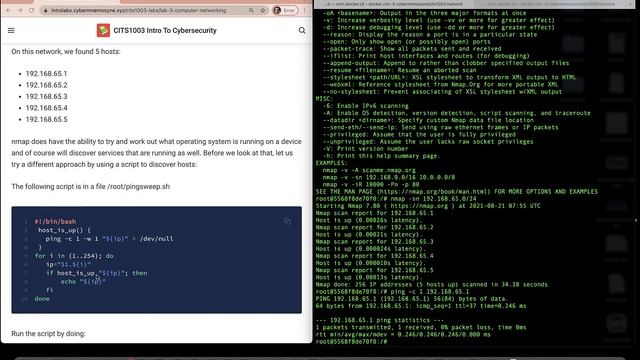Image resolution: width=640 pixels, height=360 pixels.
Task: Click 'Nmap scan report for 192.168.65.3' in the terminal
Action: coord(374,242)
